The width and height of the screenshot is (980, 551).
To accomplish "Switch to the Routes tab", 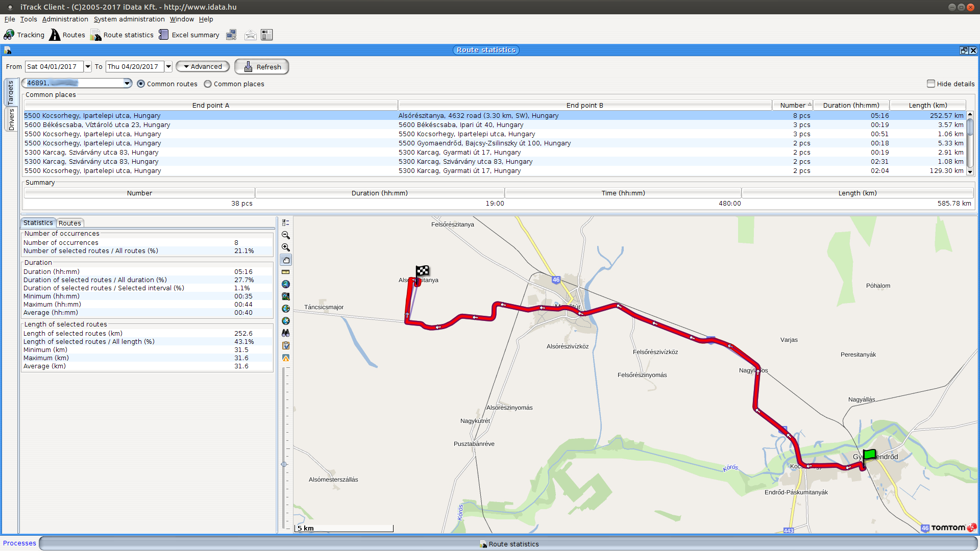I will tap(69, 223).
